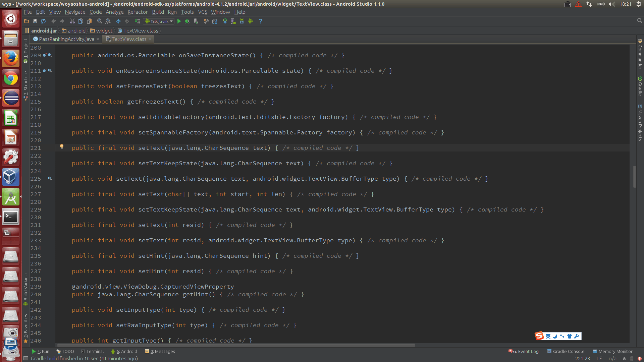Click the Make Project build icon
Viewport: 644px width, 362px height.
(138, 21)
